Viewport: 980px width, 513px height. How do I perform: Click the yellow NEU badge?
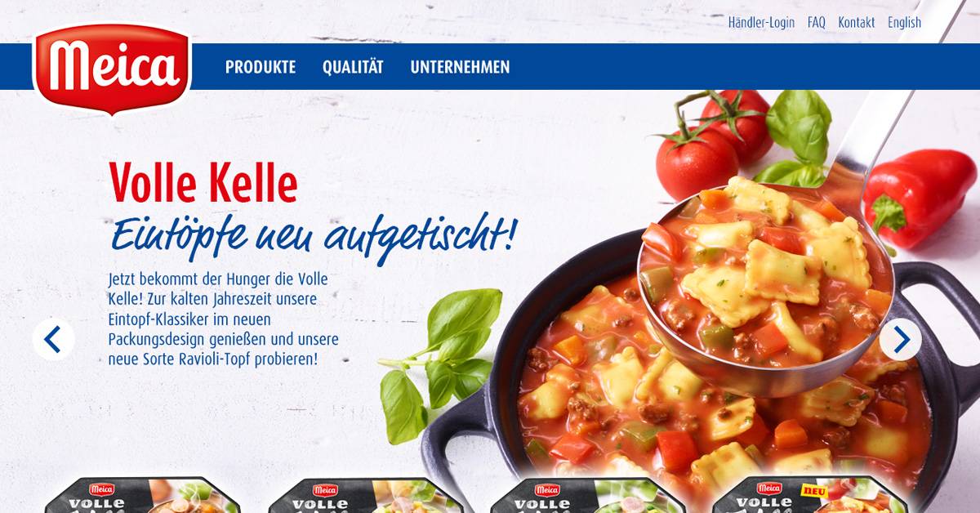click(x=814, y=490)
